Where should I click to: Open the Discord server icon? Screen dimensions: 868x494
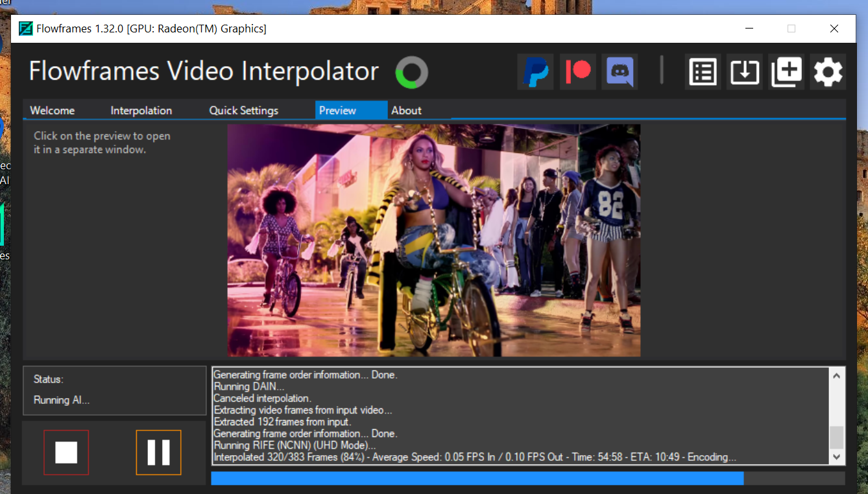coord(620,72)
